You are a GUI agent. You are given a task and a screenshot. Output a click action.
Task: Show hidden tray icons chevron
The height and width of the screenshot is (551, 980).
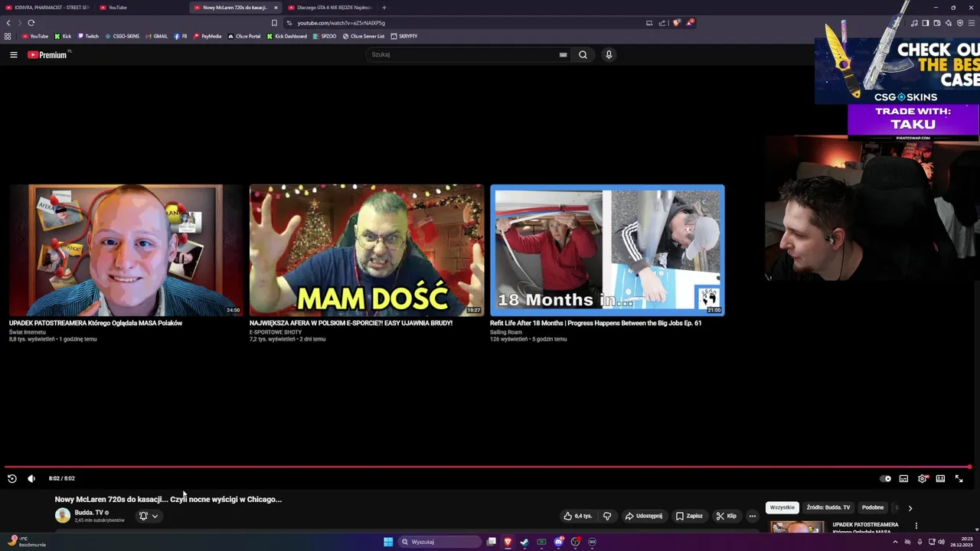pyautogui.click(x=895, y=542)
